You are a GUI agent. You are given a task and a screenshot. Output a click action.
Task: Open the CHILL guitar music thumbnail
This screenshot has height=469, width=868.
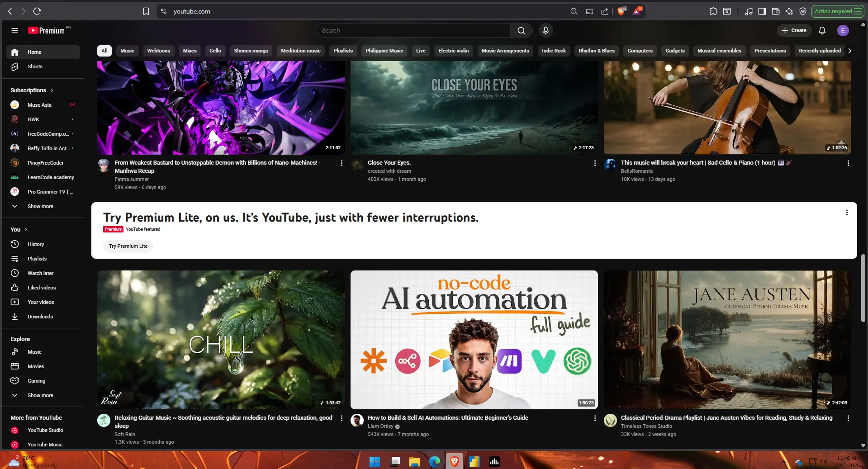coord(221,340)
